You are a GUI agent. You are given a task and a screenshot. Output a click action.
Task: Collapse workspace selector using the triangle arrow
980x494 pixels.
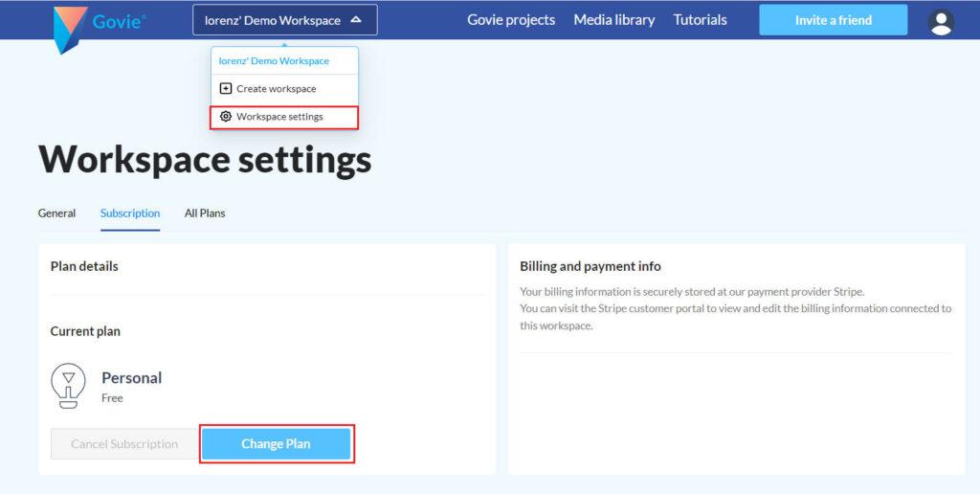356,19
